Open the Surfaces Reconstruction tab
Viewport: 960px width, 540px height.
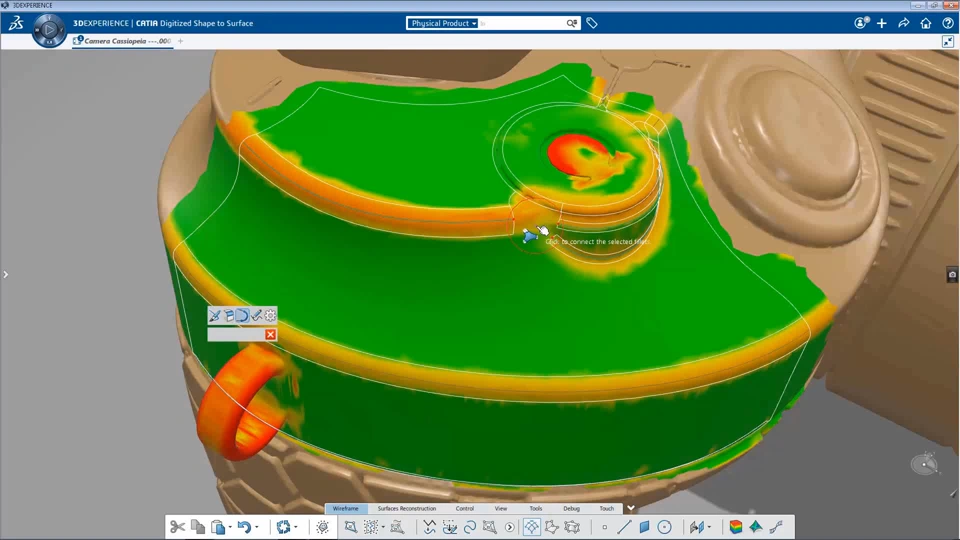point(407,509)
